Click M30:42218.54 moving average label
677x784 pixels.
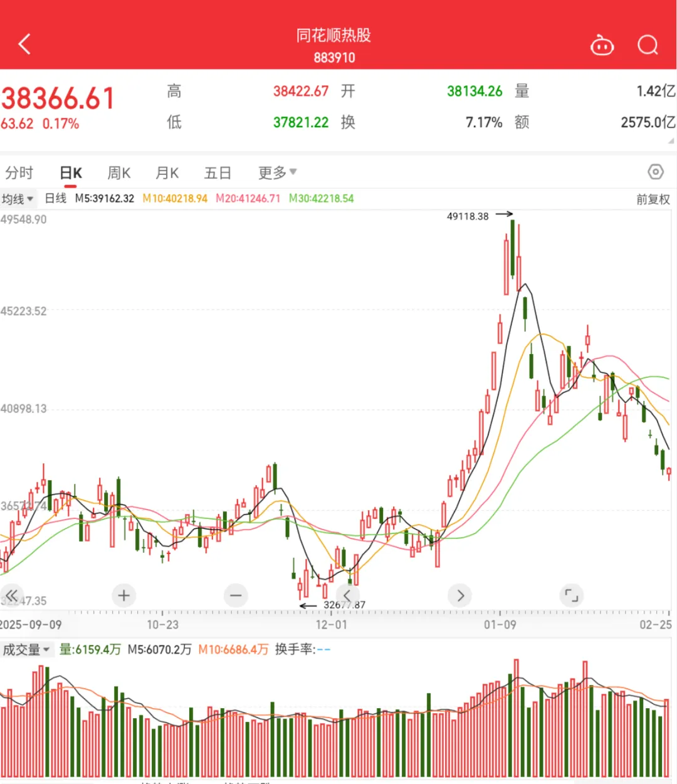point(322,199)
